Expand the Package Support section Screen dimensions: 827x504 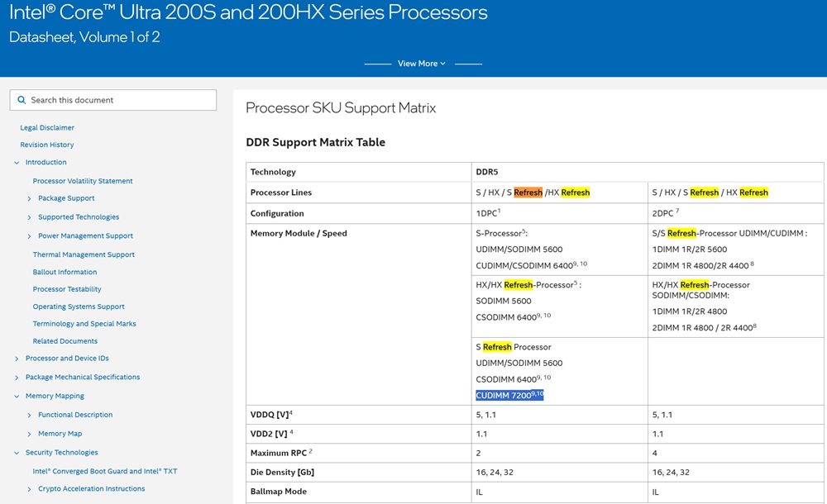pos(27,198)
